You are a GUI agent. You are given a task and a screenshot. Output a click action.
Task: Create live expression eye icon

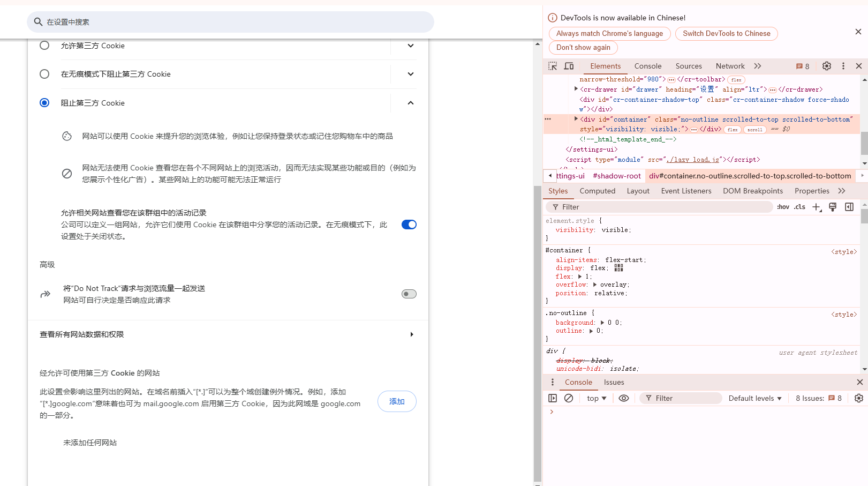click(x=624, y=398)
